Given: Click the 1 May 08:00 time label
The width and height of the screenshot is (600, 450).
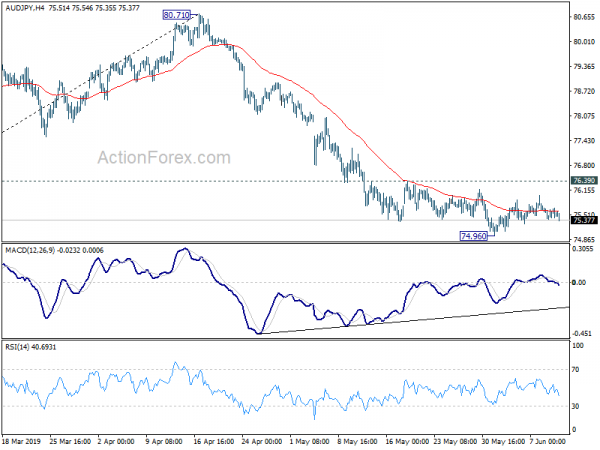Looking at the screenshot, I should [x=309, y=441].
